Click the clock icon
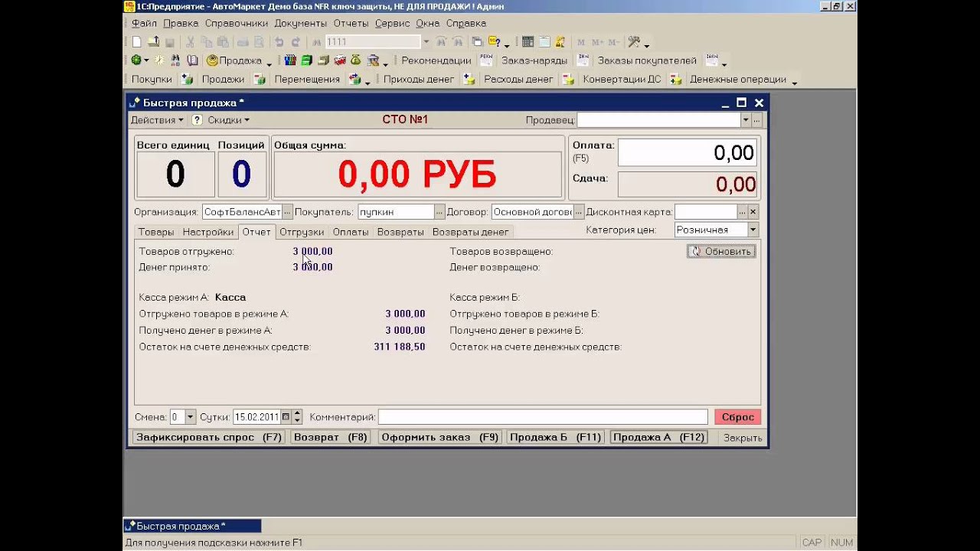The width and height of the screenshot is (980, 551). [x=159, y=60]
